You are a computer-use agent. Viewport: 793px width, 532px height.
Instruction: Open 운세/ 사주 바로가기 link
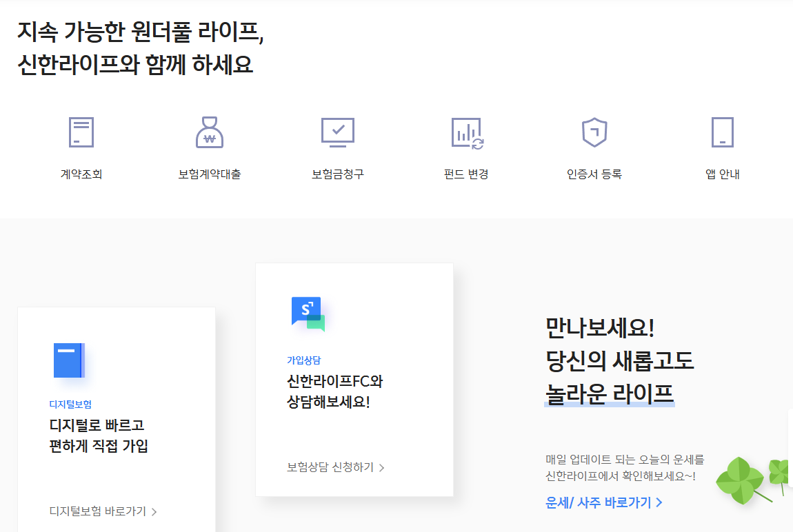604,502
